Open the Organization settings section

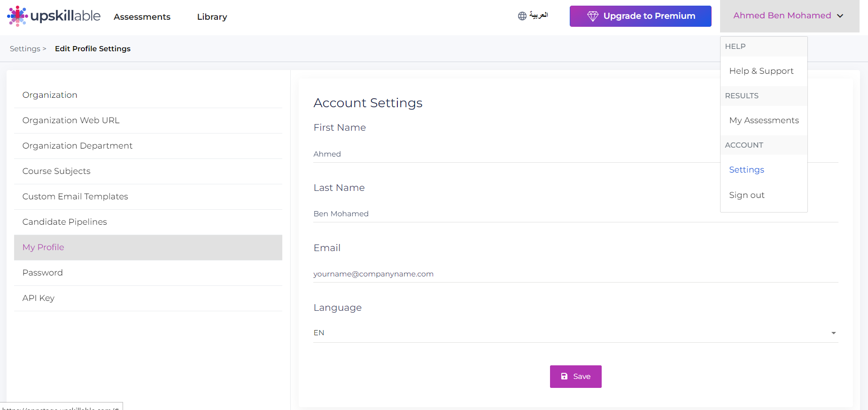tap(148, 95)
